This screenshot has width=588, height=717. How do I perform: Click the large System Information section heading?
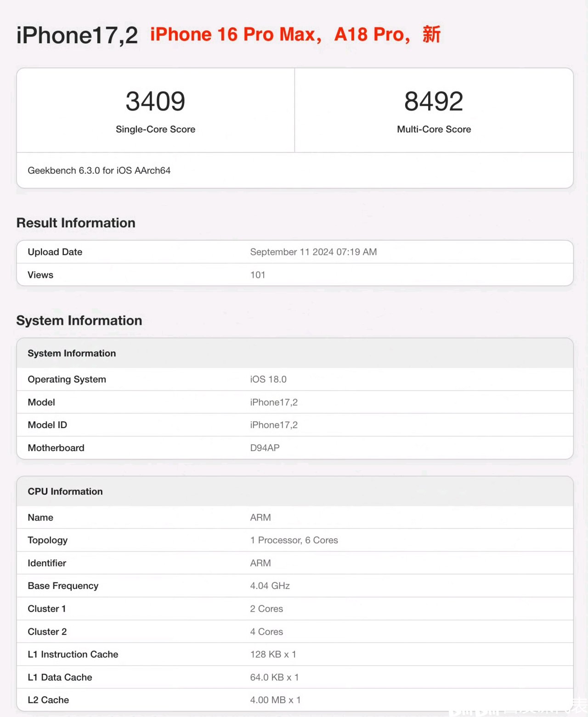click(x=79, y=321)
